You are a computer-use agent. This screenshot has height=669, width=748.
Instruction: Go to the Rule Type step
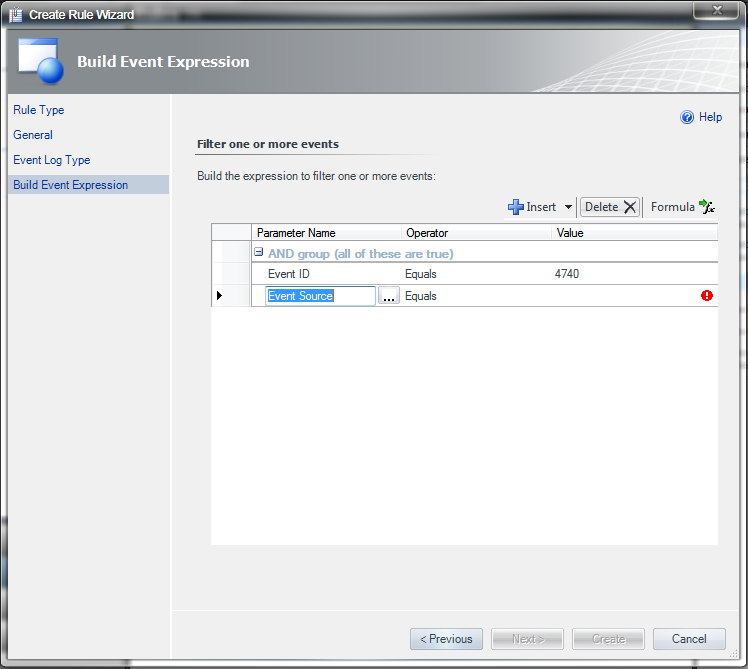(39, 110)
